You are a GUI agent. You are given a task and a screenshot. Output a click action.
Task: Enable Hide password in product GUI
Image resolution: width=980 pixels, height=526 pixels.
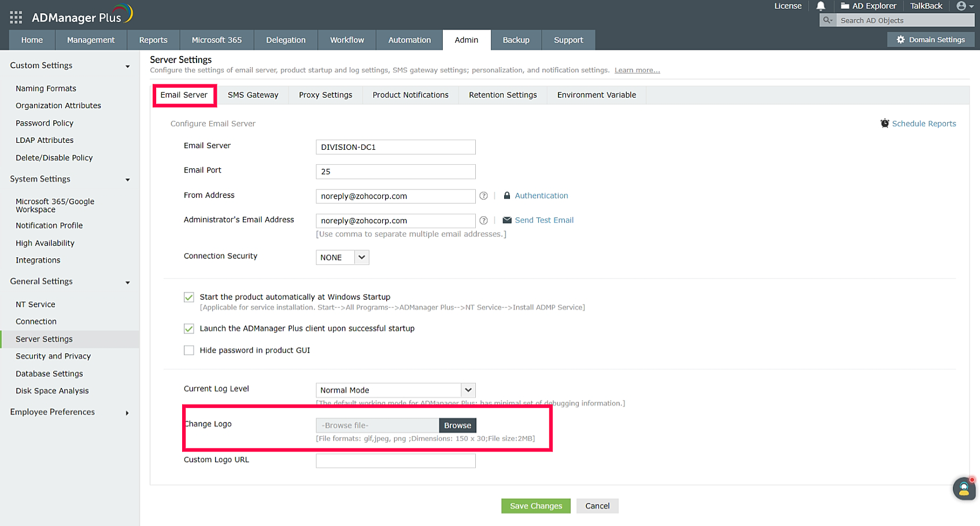click(x=189, y=350)
